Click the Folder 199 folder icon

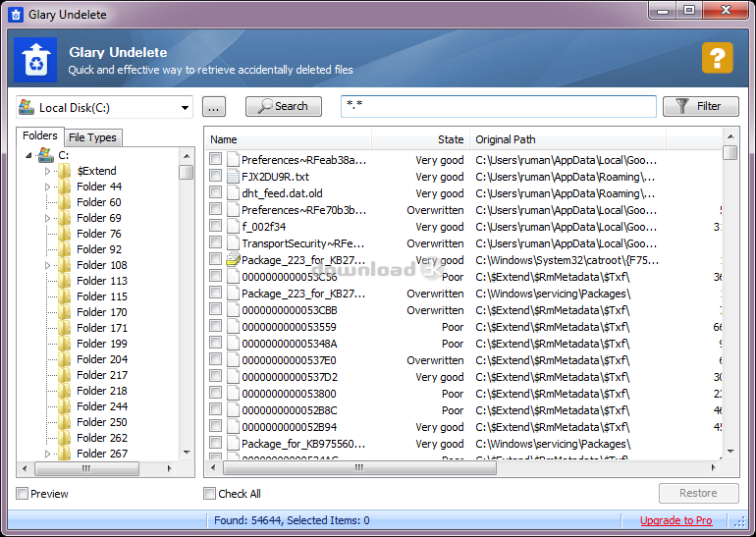(x=65, y=344)
